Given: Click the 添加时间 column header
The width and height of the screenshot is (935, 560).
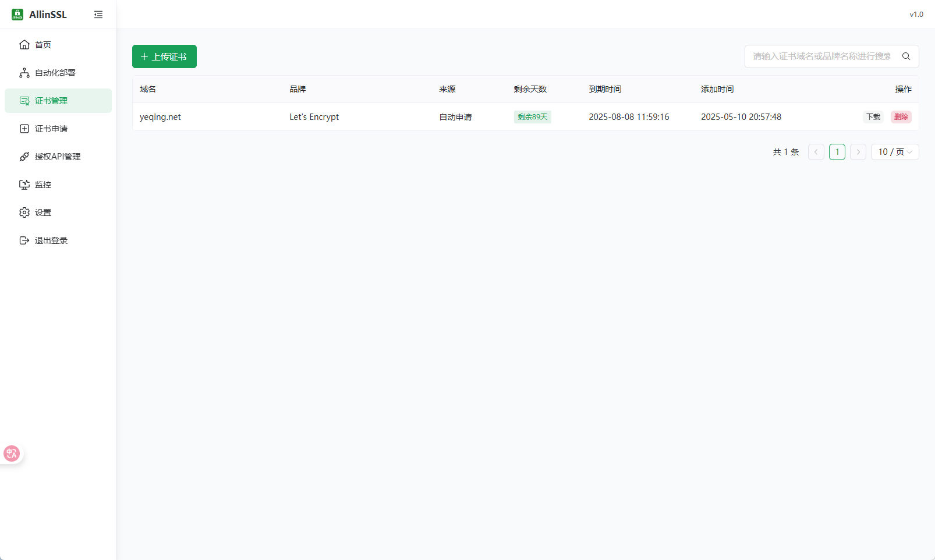Looking at the screenshot, I should click(x=717, y=89).
